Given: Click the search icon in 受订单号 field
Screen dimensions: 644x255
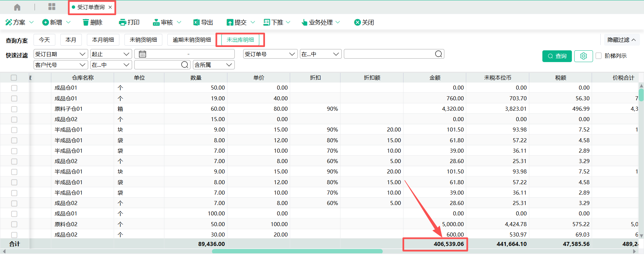Looking at the screenshot, I should [438, 54].
